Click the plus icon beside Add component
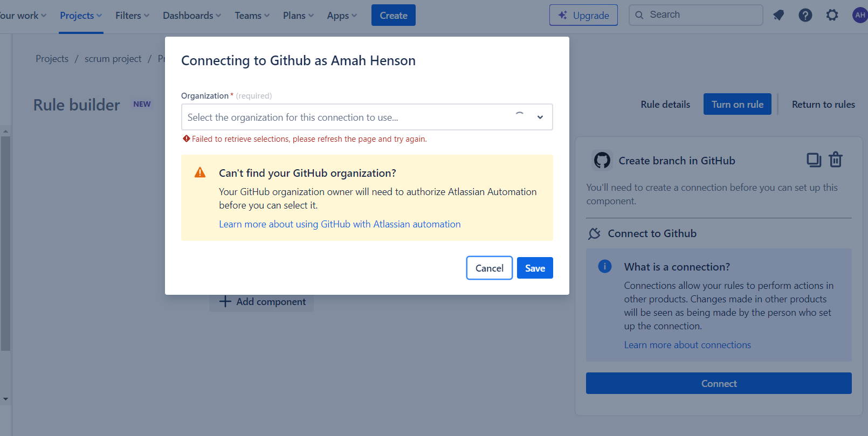The width and height of the screenshot is (868, 436). click(225, 301)
